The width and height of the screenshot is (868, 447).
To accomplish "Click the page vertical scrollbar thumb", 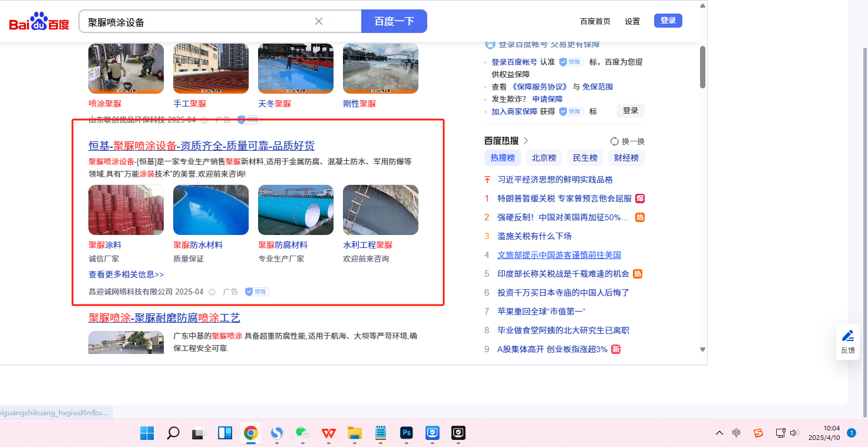I will pos(702,66).
